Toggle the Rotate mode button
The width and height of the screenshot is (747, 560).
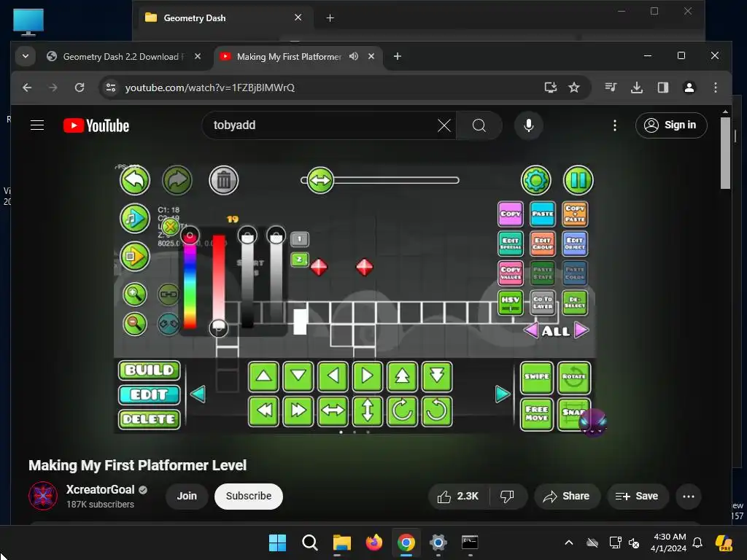click(573, 377)
